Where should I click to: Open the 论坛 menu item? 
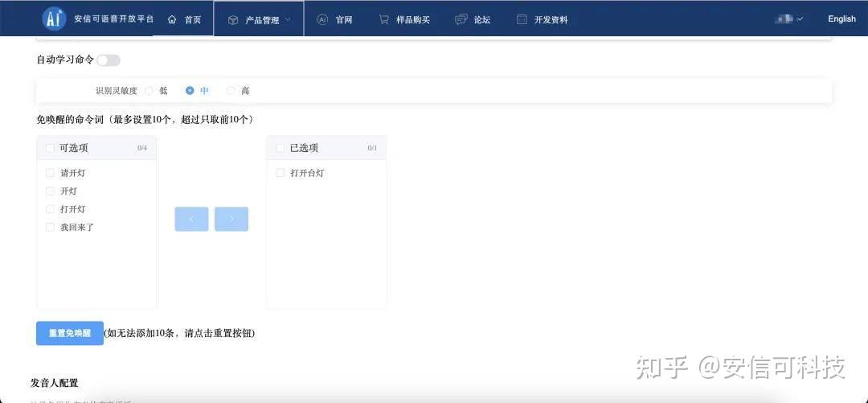[473, 20]
